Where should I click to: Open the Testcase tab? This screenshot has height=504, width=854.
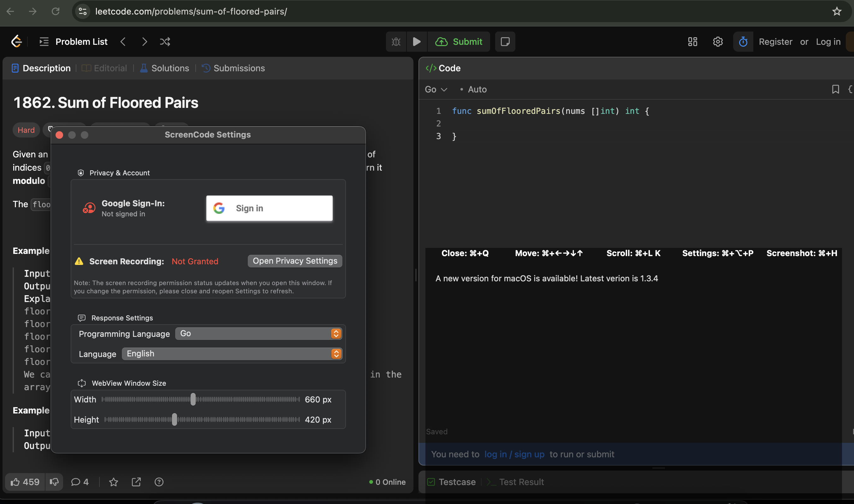(451, 482)
